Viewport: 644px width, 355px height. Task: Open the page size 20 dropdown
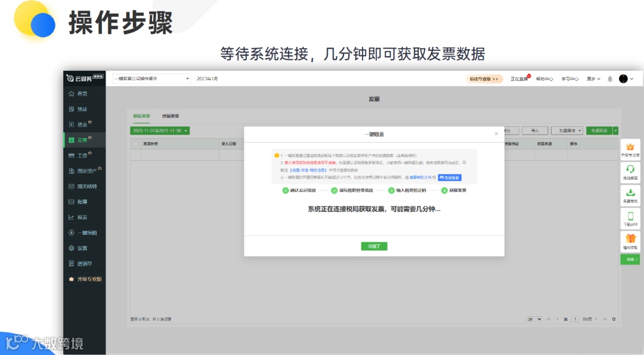(x=534, y=319)
